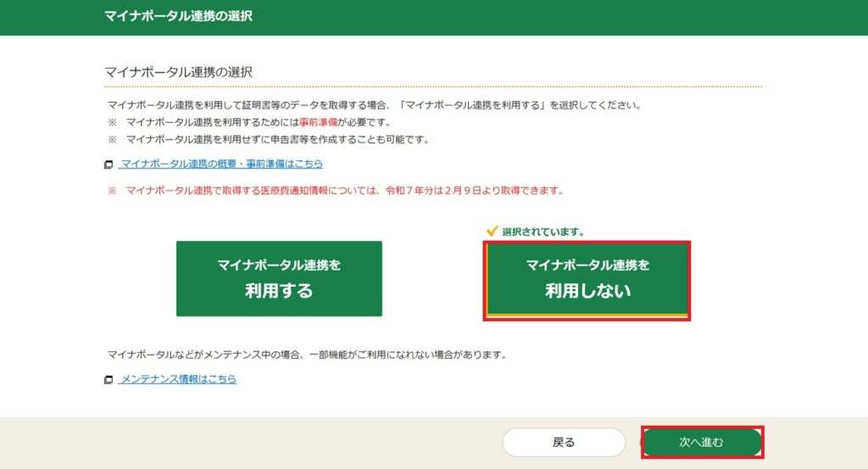Screen dimensions: 868x469
Task: Select the マイナポータル連携を利用する option
Action: pyautogui.click(x=279, y=278)
